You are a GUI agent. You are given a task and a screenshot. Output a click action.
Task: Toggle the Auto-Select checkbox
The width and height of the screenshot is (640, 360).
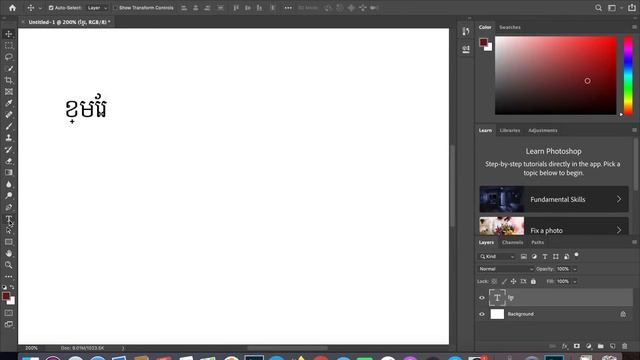click(x=51, y=8)
